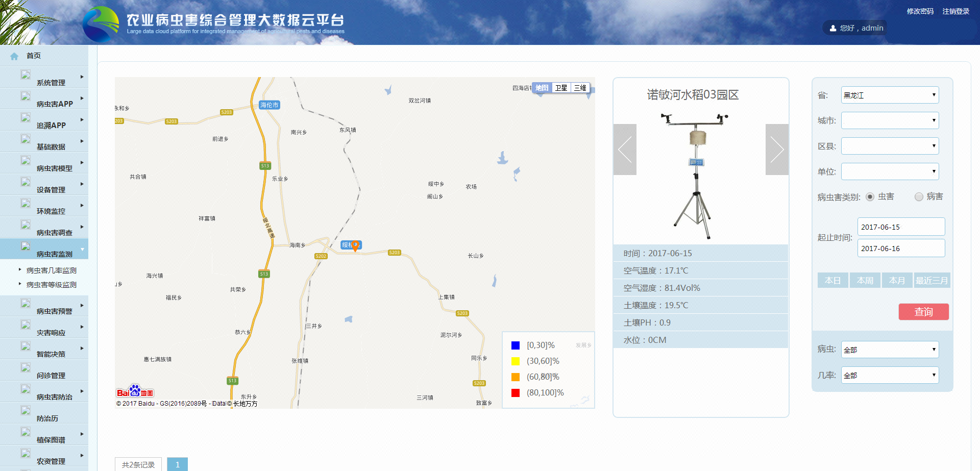Image resolution: width=980 pixels, height=471 pixels.
Task: Click the user avatar icon beside admin
Action: (x=833, y=28)
